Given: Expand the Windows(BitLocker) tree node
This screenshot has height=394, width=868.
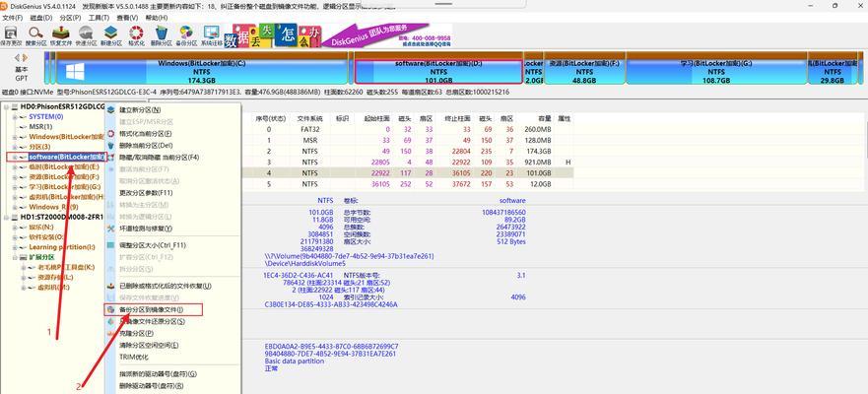Looking at the screenshot, I should click(x=15, y=137).
